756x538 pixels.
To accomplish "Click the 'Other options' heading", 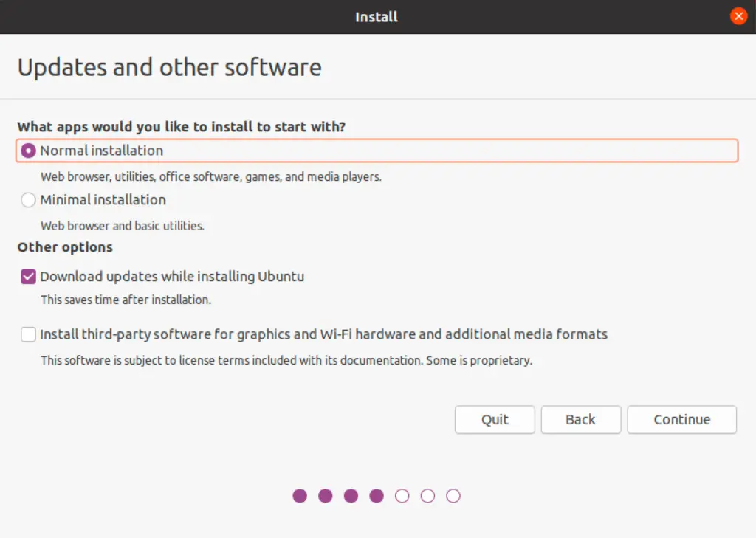I will click(65, 247).
